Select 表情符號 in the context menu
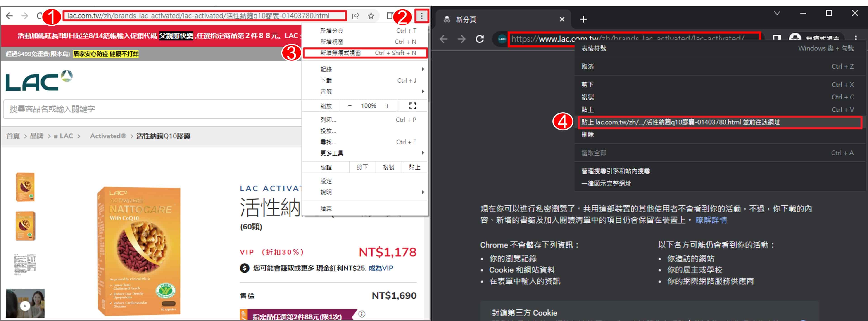868x321 pixels. 720,48
